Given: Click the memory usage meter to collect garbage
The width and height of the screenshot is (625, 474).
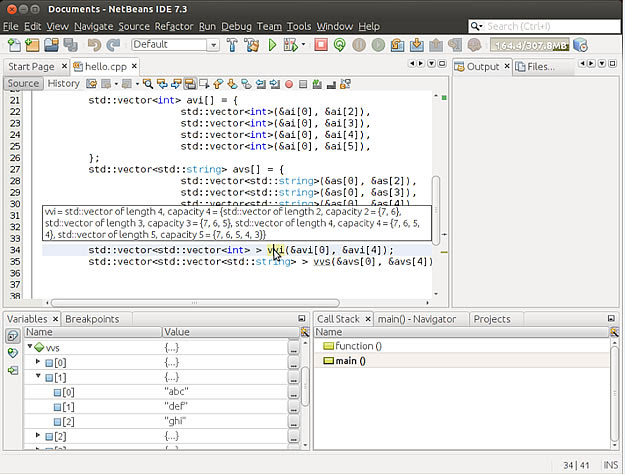Looking at the screenshot, I should pos(530,45).
